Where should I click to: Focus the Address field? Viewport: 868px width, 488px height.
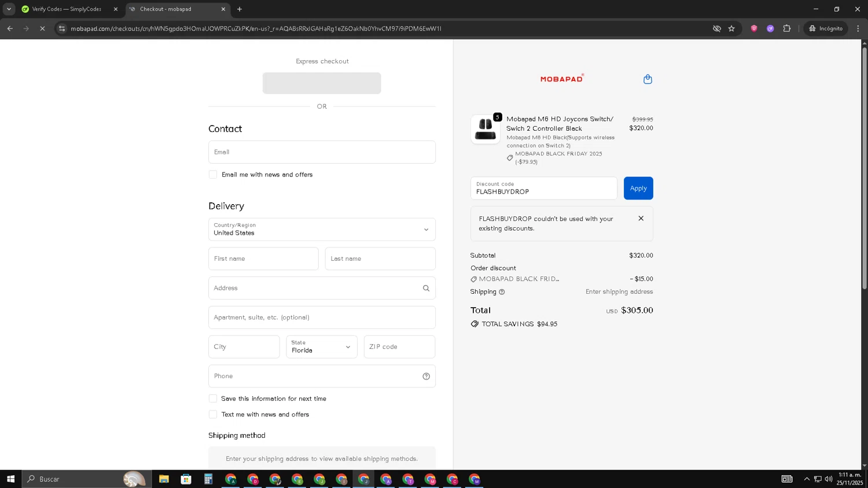pyautogui.click(x=322, y=288)
